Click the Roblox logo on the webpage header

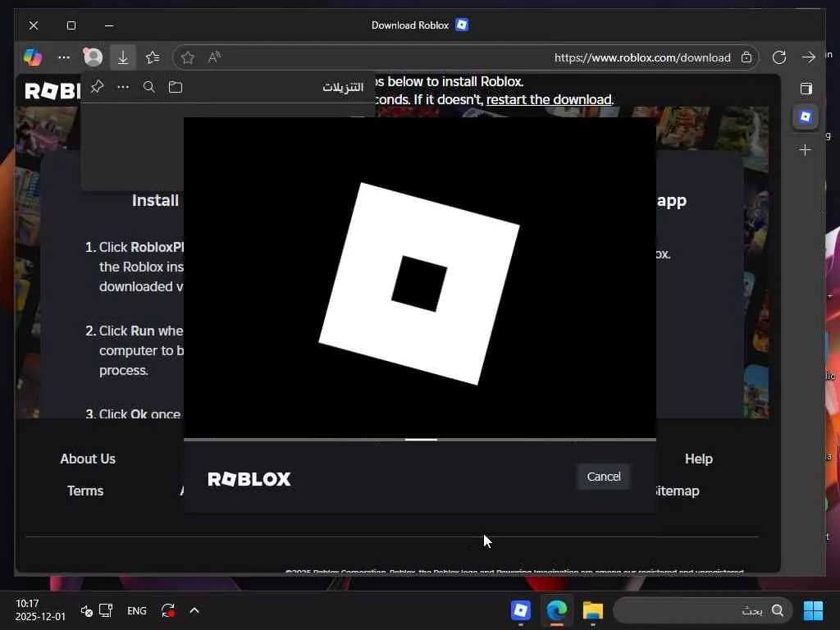pyautogui.click(x=52, y=91)
